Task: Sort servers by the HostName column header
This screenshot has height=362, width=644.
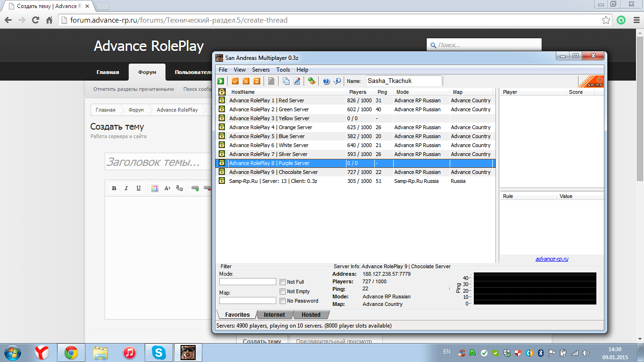Action: point(287,92)
